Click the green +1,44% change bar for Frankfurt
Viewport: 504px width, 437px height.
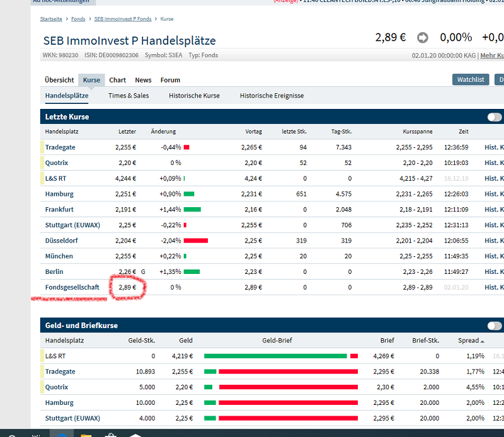point(192,210)
